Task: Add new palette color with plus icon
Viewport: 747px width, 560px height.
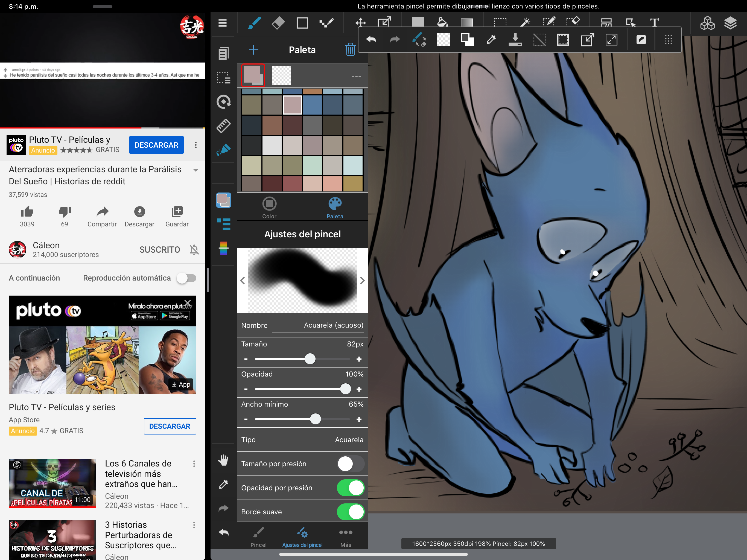Action: 253,50
